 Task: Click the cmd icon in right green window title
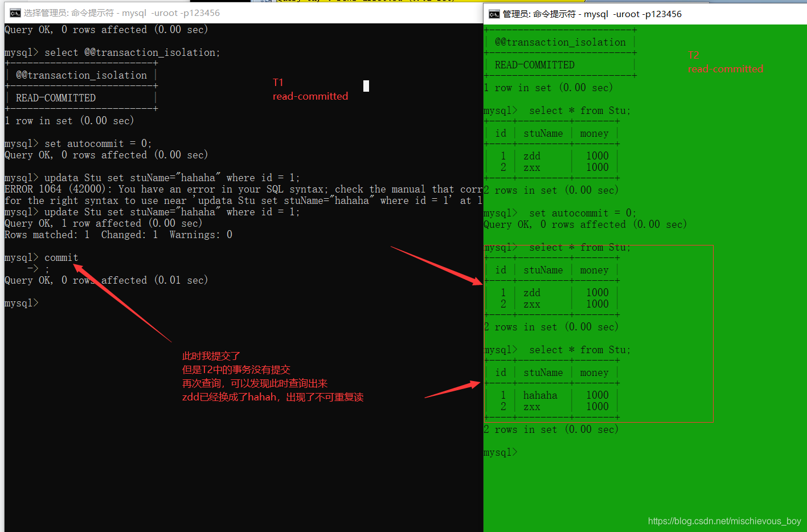[x=494, y=14]
